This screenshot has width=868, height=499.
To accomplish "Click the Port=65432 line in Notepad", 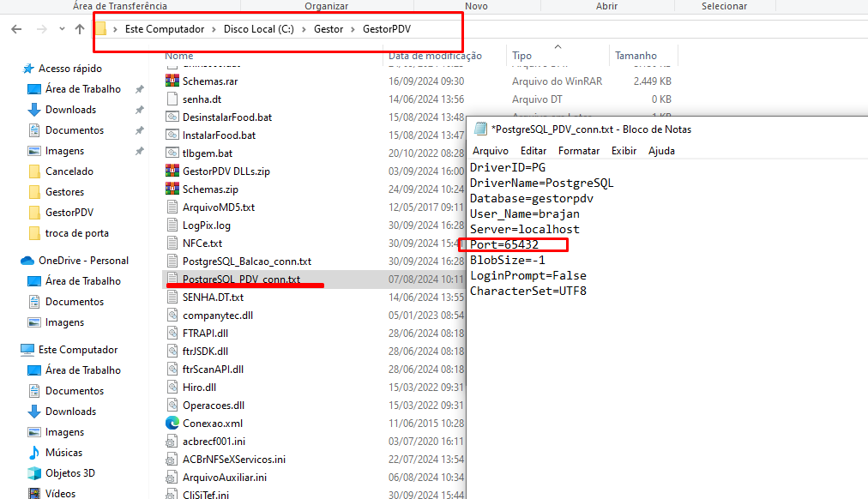I will (x=504, y=245).
